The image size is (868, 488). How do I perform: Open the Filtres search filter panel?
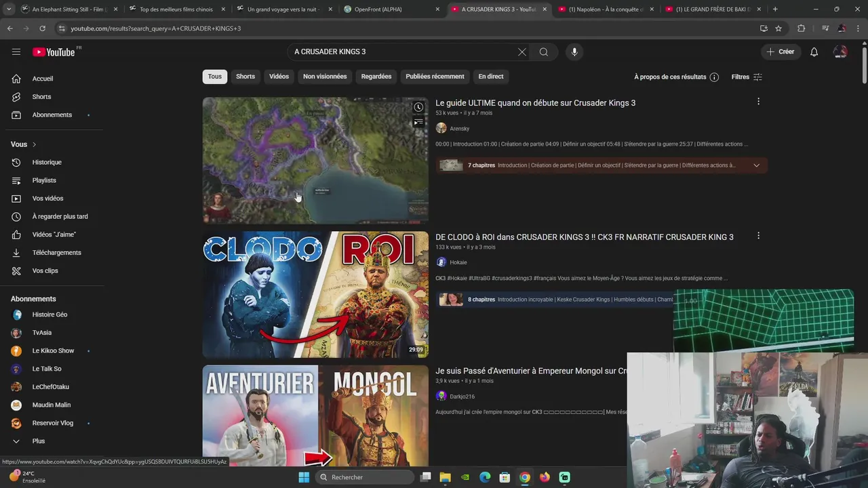tap(747, 77)
